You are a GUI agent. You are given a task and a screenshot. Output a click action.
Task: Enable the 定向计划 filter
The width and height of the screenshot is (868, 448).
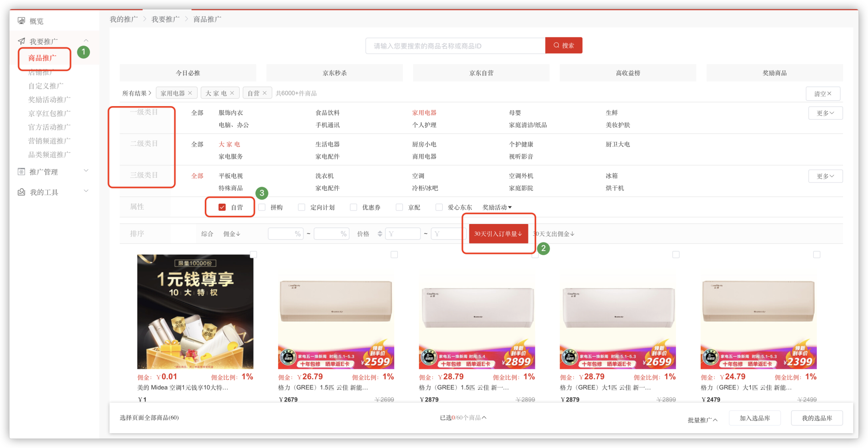pyautogui.click(x=302, y=207)
